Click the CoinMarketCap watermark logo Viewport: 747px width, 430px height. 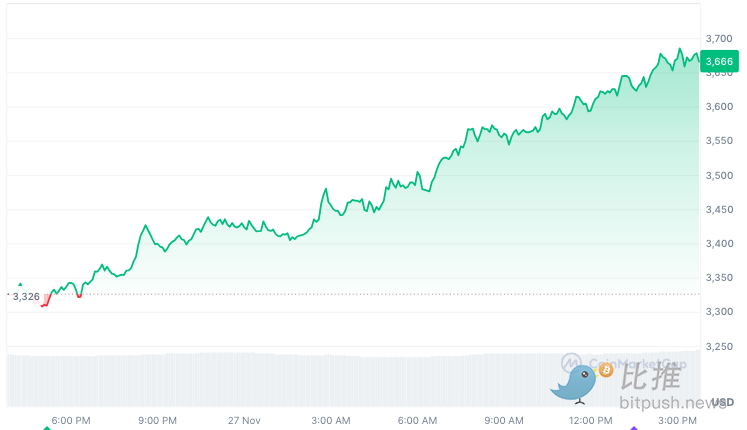(571, 364)
